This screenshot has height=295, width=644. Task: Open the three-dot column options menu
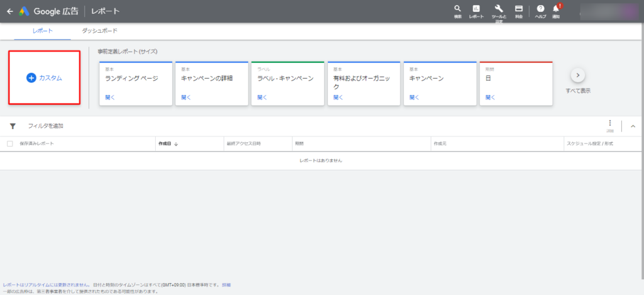click(x=609, y=125)
